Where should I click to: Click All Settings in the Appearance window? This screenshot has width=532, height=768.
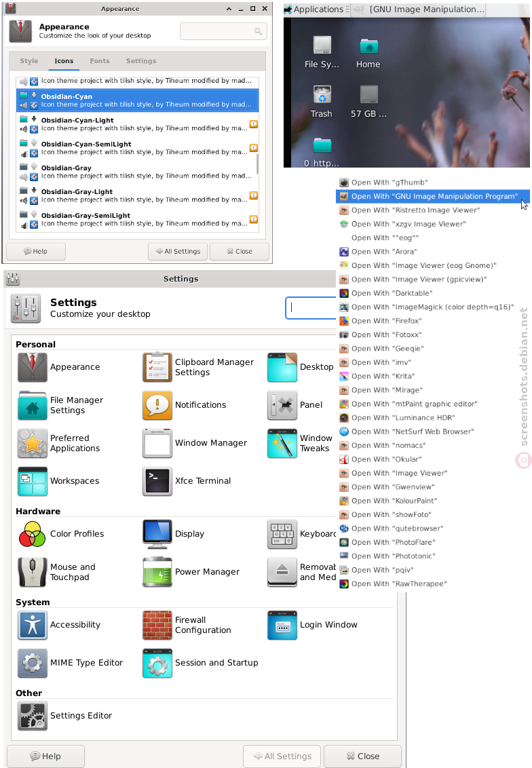tap(178, 251)
